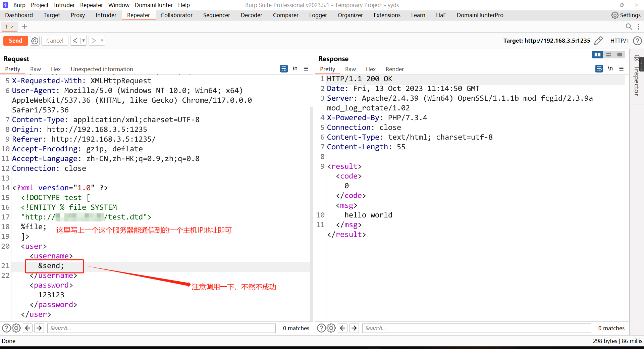Open forward history dropdown arrow
Image resolution: width=644 pixels, height=349 pixels.
click(x=102, y=41)
